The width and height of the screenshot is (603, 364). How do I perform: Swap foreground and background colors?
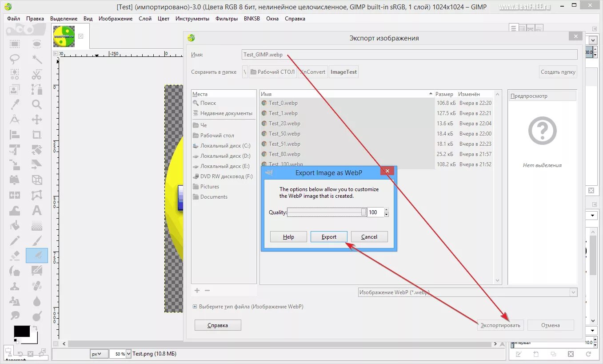pyautogui.click(x=35, y=328)
